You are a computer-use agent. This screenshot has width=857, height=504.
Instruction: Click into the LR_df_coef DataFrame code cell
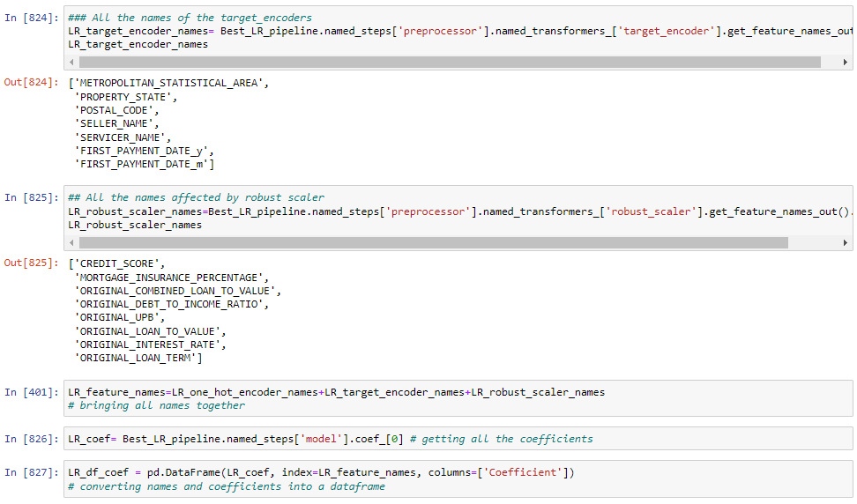[458, 479]
